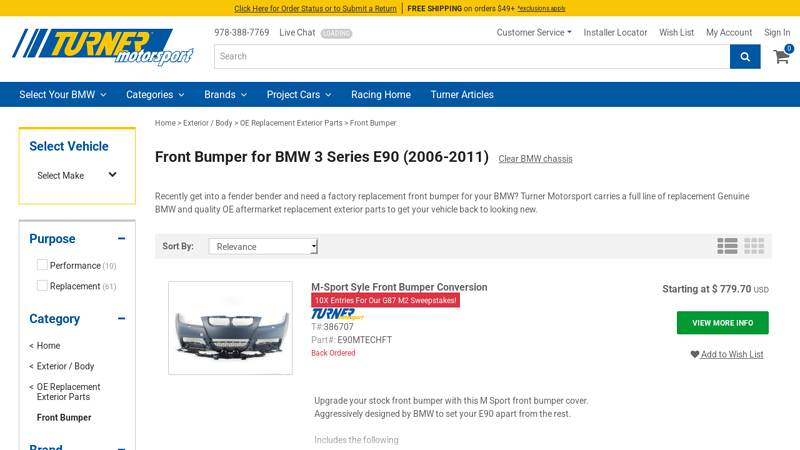Open the Select Make dropdown

pyautogui.click(x=77, y=175)
